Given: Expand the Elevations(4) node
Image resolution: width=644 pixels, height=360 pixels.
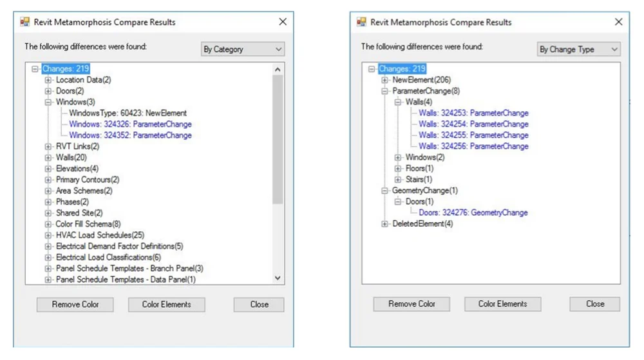Looking at the screenshot, I should pos(48,169).
